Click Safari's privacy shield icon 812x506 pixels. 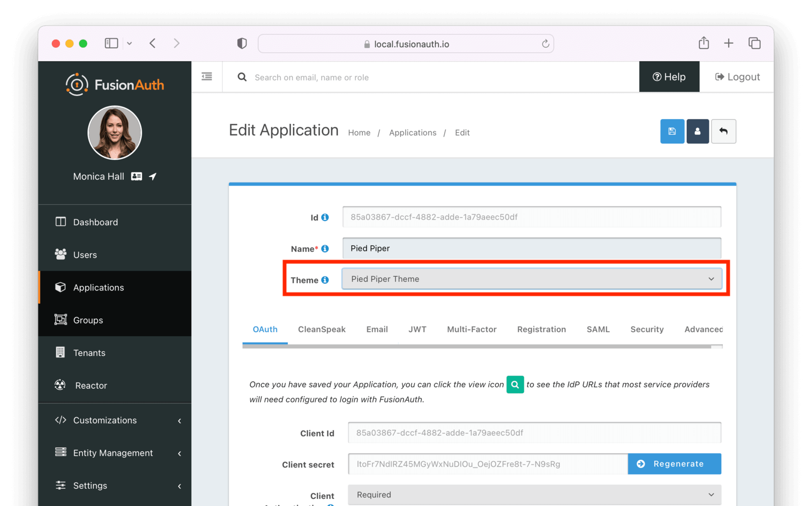click(242, 44)
